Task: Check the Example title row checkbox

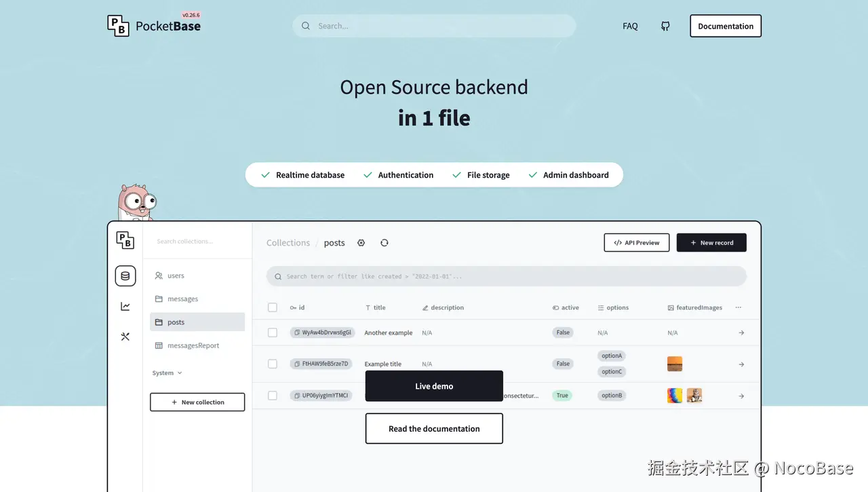Action: (x=273, y=364)
